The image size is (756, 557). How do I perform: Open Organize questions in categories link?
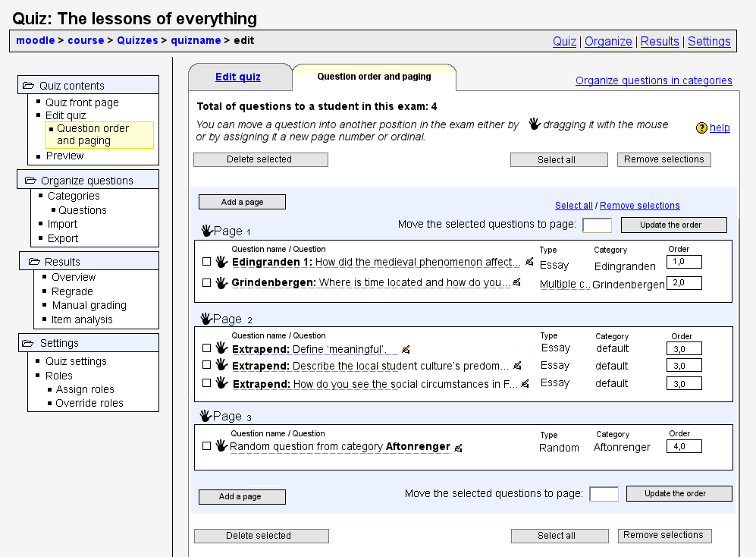click(654, 80)
